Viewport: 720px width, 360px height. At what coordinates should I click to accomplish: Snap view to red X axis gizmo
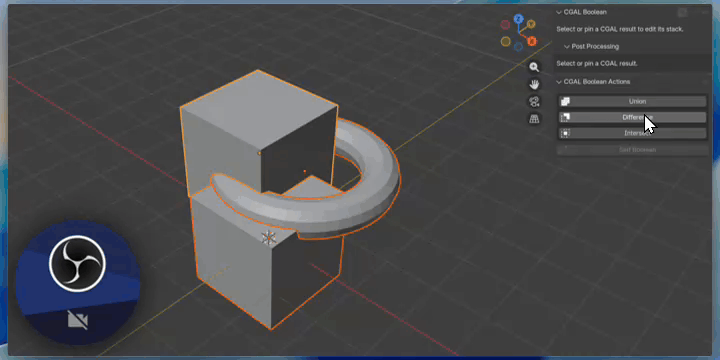pos(532,41)
